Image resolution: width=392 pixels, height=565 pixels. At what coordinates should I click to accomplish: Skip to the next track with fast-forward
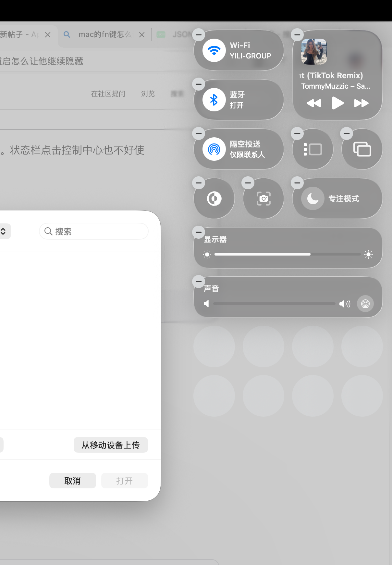(361, 103)
